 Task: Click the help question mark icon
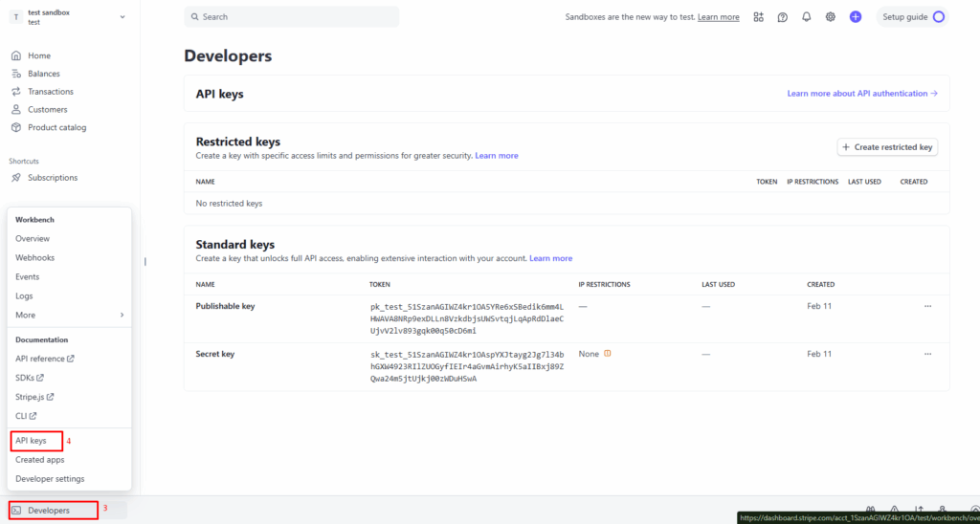click(x=783, y=17)
